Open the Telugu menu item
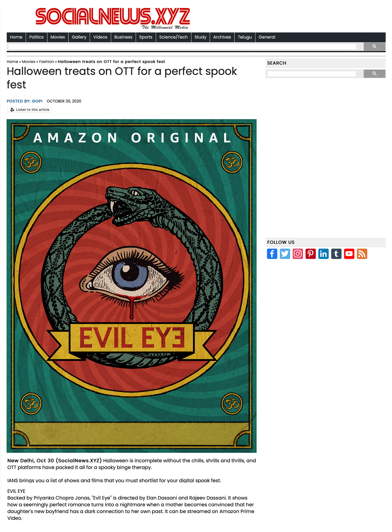The image size is (392, 532). pyautogui.click(x=245, y=37)
